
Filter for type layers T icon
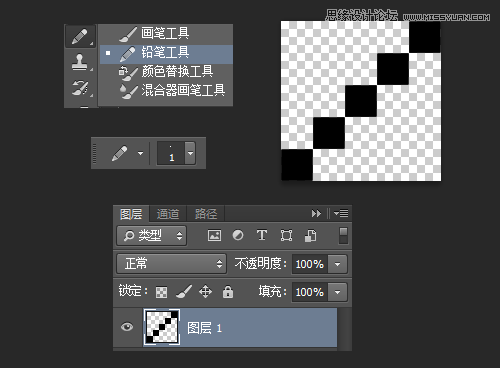[262, 235]
